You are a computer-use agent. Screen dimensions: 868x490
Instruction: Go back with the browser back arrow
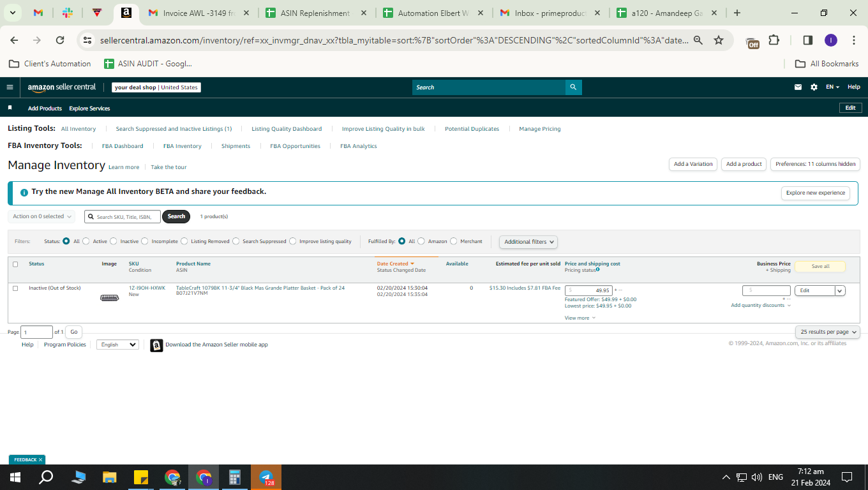(x=14, y=40)
